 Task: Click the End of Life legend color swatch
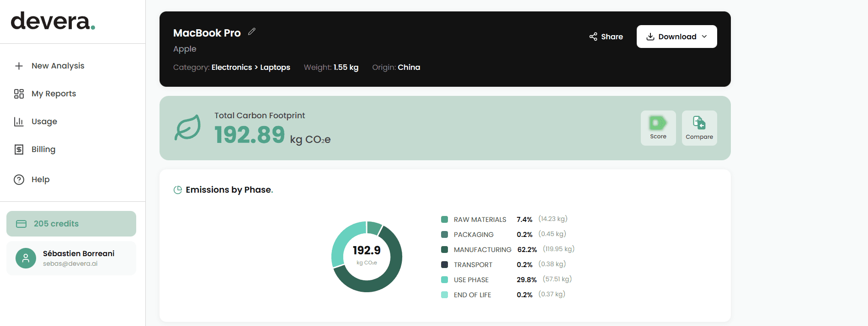tap(444, 294)
